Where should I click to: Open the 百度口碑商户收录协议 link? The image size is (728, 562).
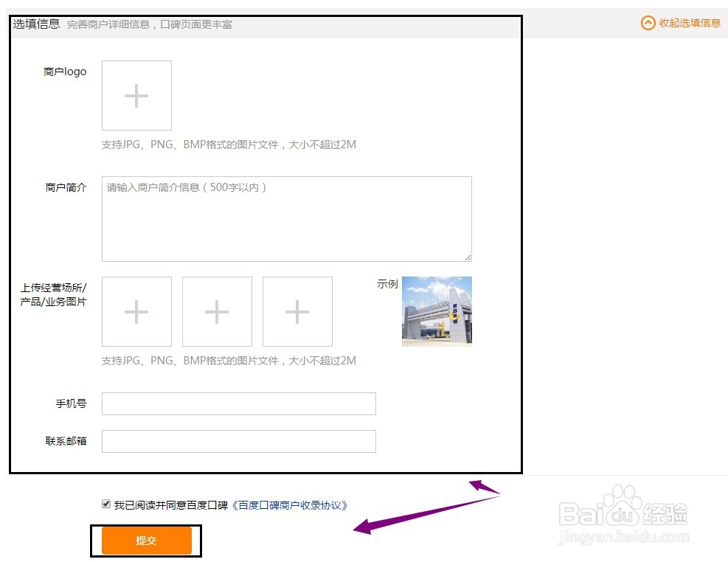tap(289, 505)
